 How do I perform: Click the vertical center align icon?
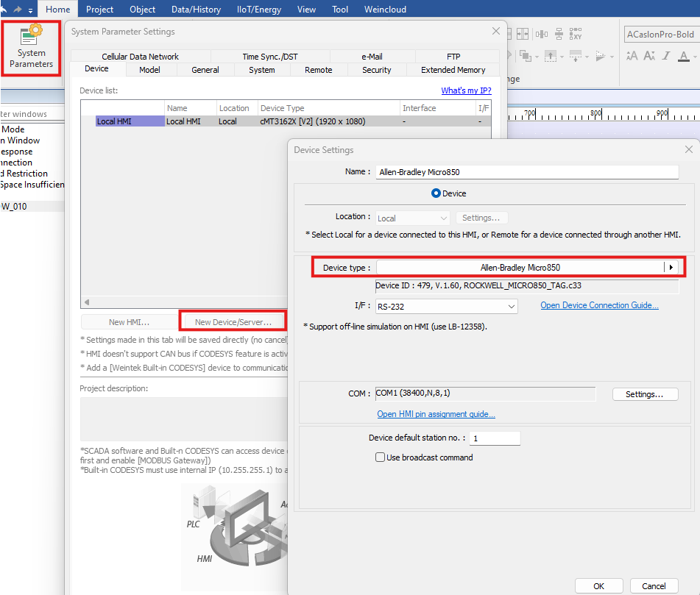(x=559, y=34)
